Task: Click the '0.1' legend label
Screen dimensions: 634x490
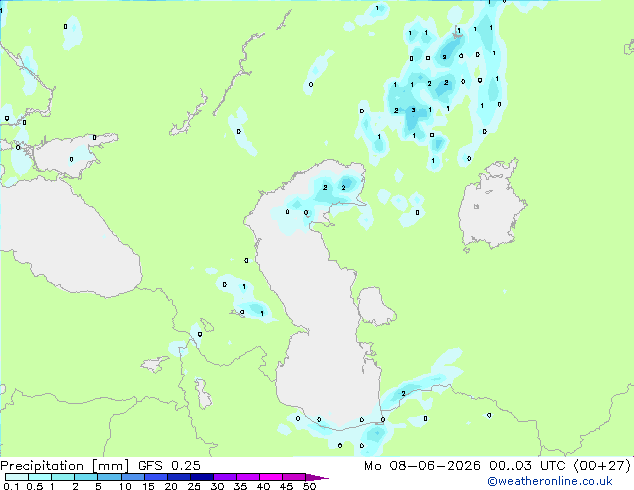Action: tap(11, 486)
